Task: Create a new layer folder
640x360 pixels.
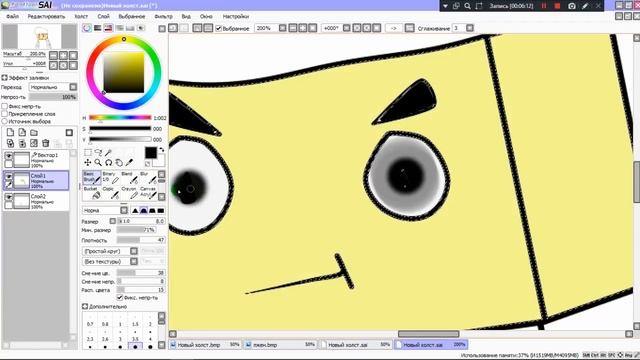Action: pyautogui.click(x=34, y=132)
